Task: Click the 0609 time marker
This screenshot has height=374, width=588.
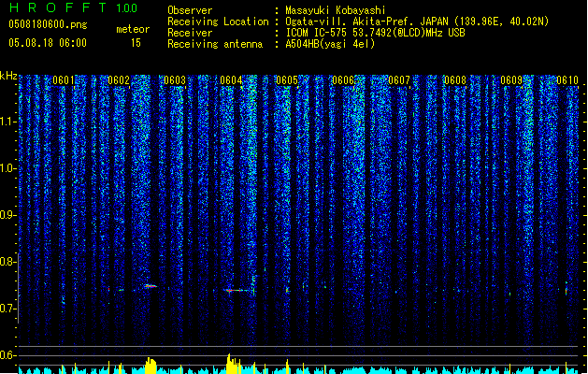Action: click(511, 80)
